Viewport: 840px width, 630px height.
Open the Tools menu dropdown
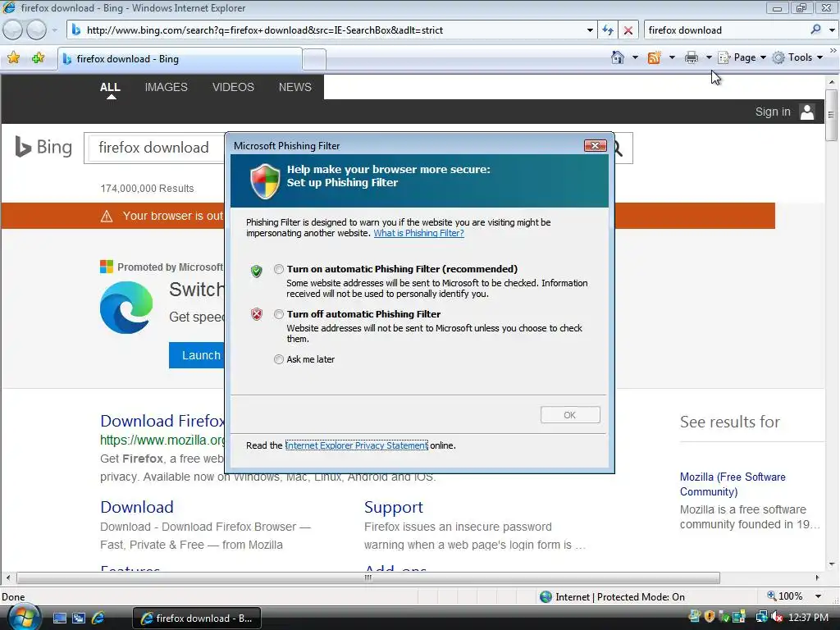pos(797,58)
